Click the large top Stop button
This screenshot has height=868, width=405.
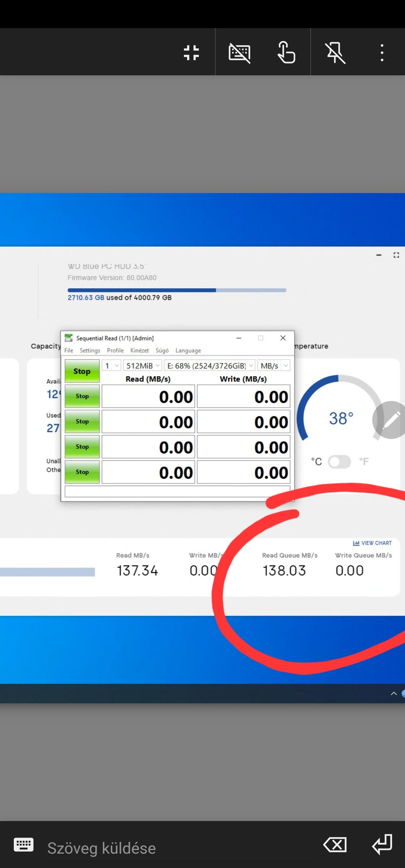[x=82, y=371]
